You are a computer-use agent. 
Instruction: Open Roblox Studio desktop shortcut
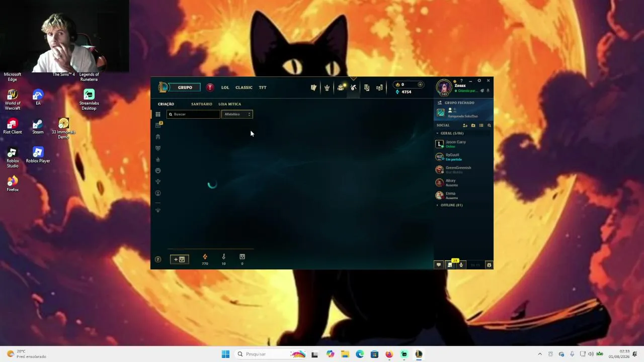13,157
